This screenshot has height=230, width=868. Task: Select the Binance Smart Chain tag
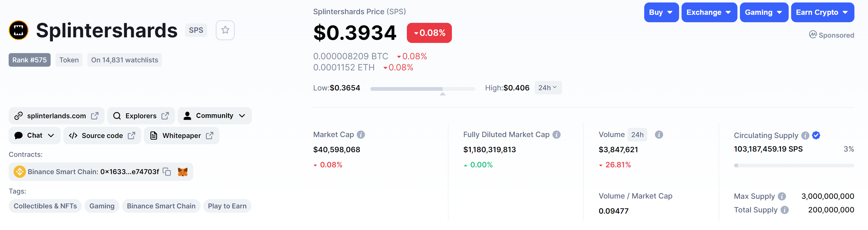[x=161, y=206]
